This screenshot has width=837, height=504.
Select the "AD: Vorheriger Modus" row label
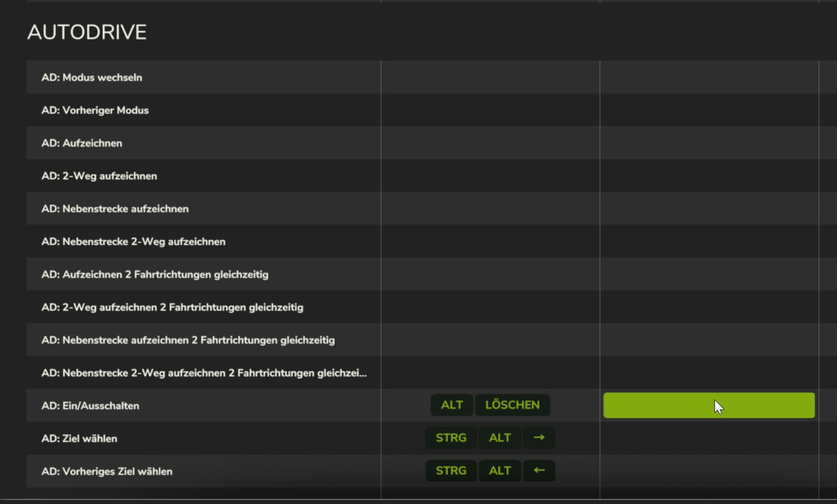pyautogui.click(x=95, y=110)
